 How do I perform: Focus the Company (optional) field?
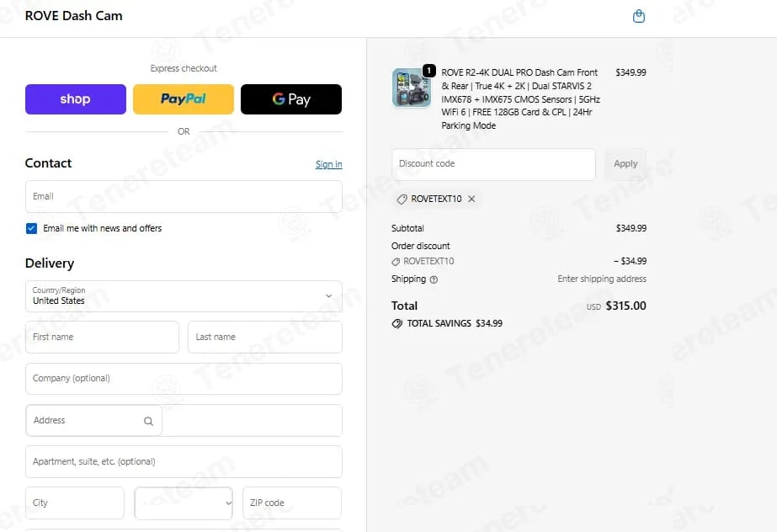[x=184, y=379]
